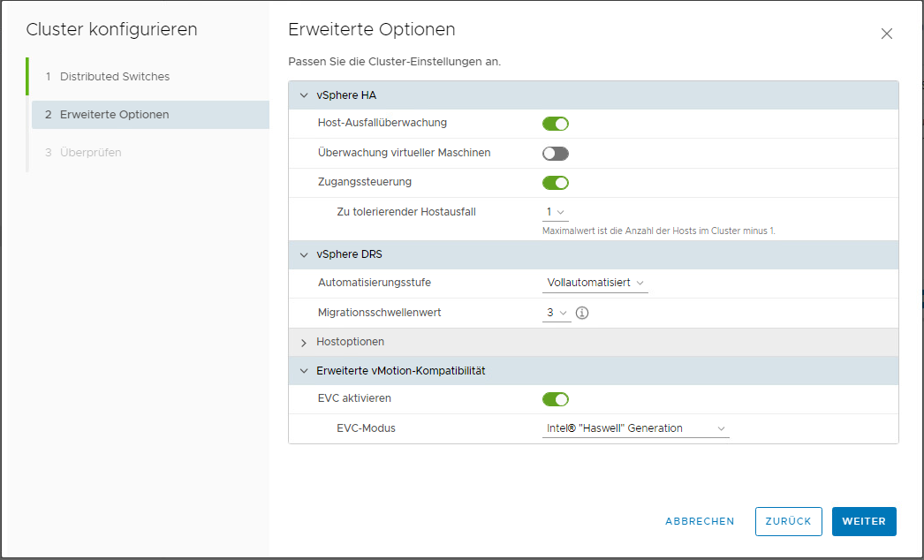Disable the EVC aktivieren switch
This screenshot has height=560, width=924.
point(555,399)
